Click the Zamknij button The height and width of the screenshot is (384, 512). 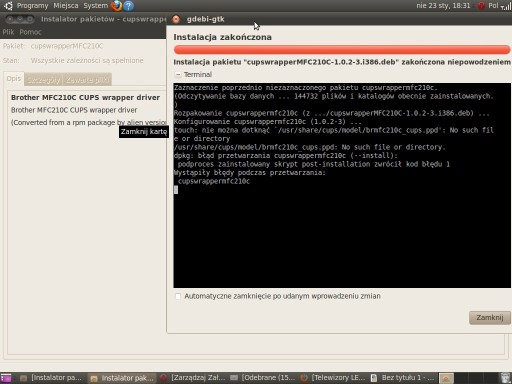[490, 317]
